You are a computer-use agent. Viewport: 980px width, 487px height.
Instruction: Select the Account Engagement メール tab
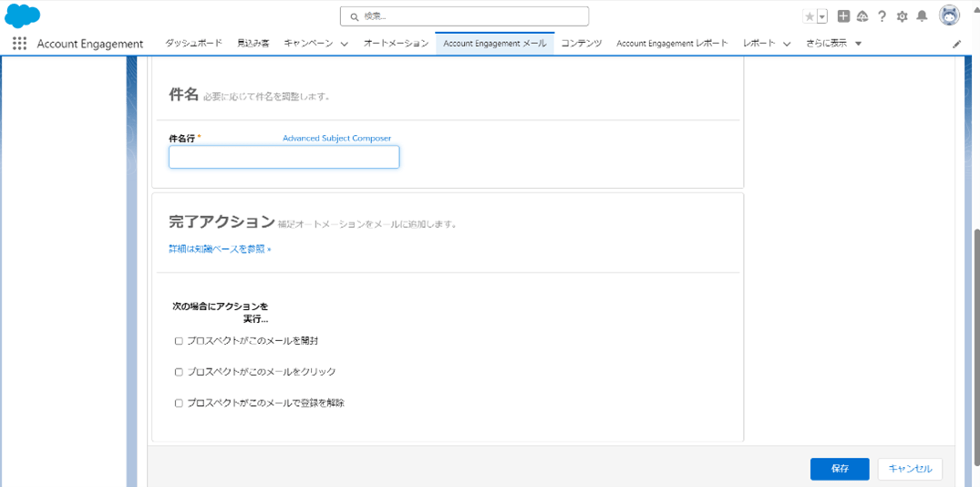tap(495, 43)
